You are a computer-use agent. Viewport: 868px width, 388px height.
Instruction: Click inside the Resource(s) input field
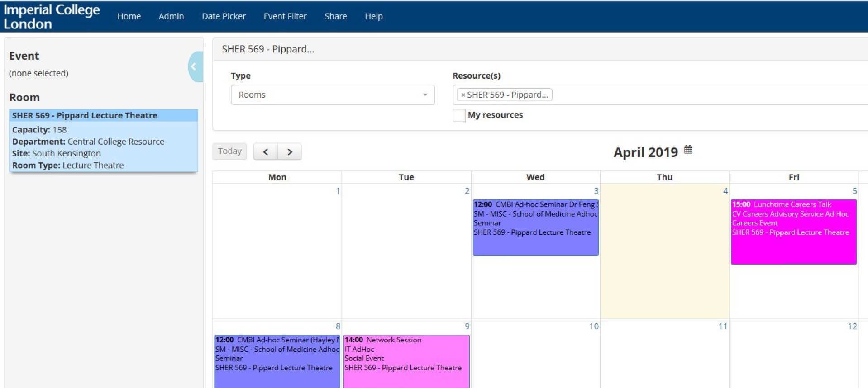(706, 95)
